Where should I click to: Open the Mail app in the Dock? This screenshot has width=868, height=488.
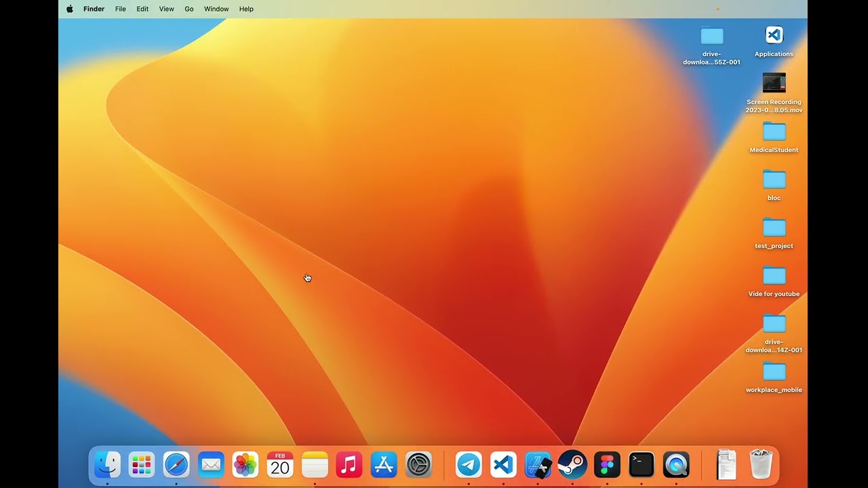point(211,465)
